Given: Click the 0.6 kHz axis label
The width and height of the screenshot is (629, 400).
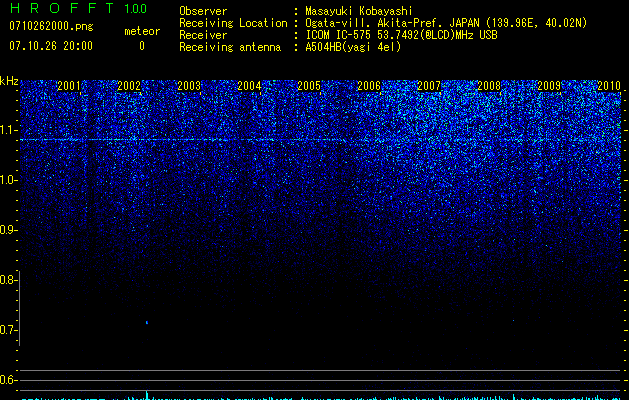Looking at the screenshot, I should (x=7, y=380).
